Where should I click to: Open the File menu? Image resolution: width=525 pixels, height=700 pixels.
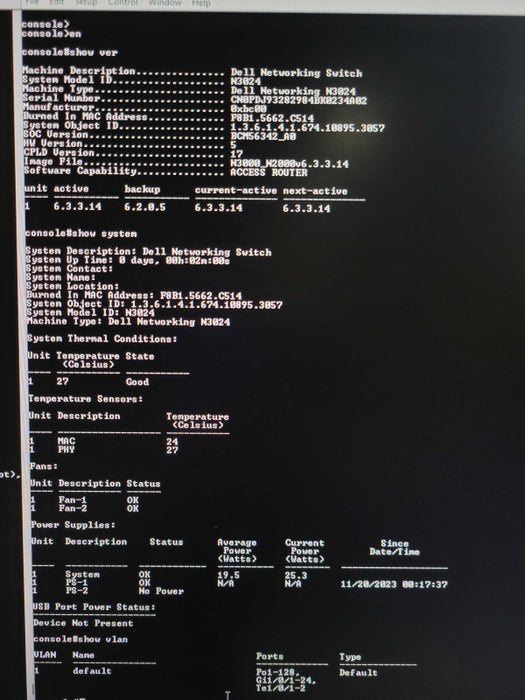click(32, 2)
